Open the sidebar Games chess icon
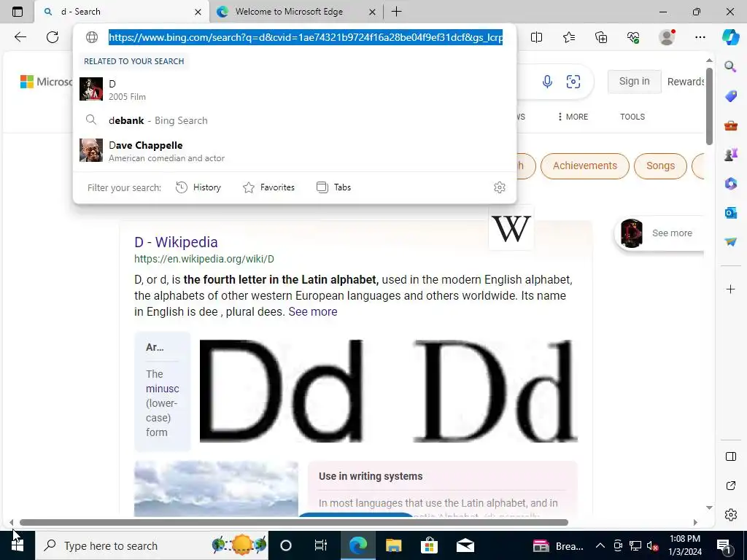 (730, 155)
